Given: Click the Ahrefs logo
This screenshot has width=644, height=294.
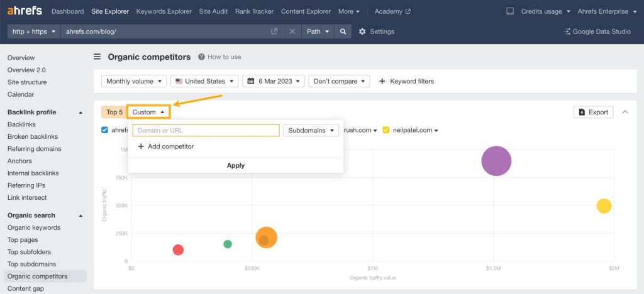Looking at the screenshot, I should pyautogui.click(x=25, y=11).
